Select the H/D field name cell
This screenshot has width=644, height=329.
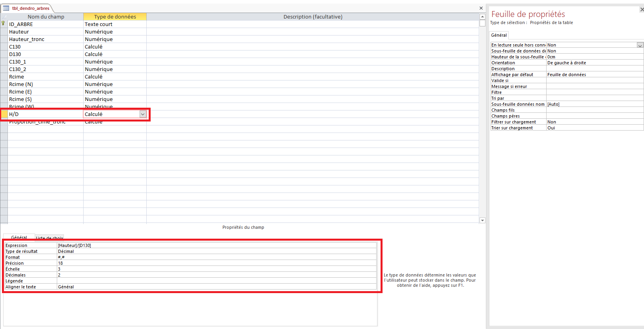pos(45,114)
